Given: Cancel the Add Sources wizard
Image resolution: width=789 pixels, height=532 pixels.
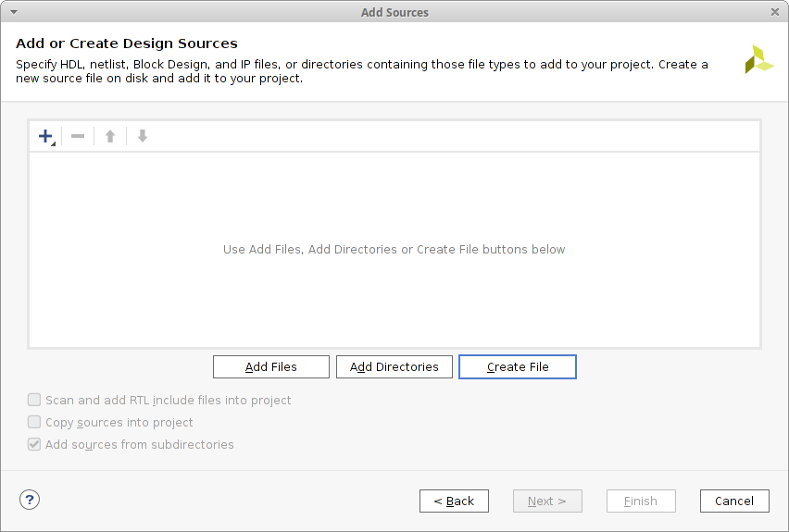Looking at the screenshot, I should (x=734, y=501).
